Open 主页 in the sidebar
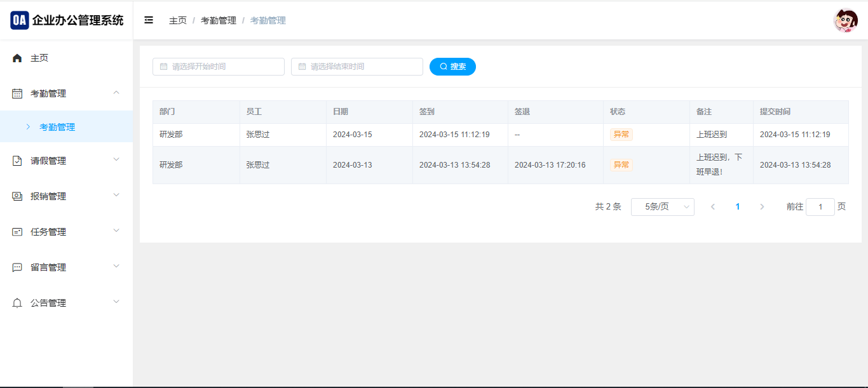The image size is (868, 388). coord(67,58)
